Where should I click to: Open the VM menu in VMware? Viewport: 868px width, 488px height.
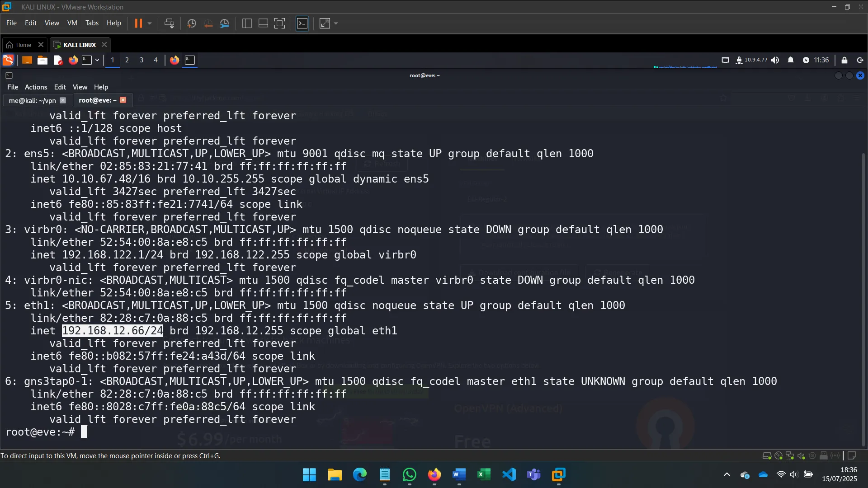(71, 23)
